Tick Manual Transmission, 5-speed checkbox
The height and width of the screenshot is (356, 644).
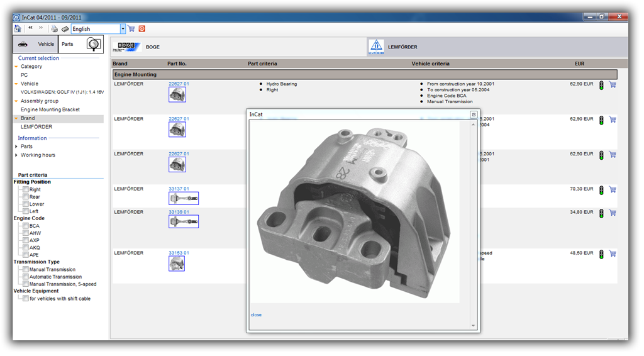click(x=25, y=284)
